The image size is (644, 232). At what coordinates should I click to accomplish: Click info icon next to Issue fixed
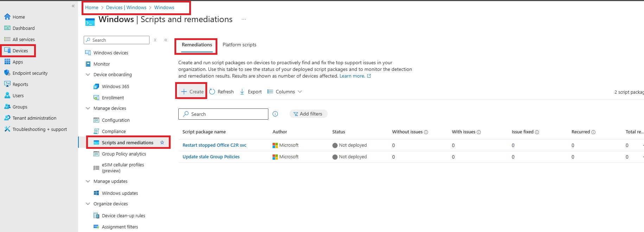point(537,132)
